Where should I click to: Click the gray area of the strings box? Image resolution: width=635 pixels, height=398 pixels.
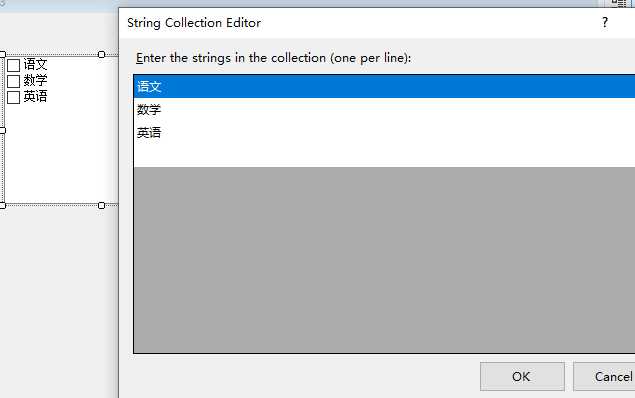[384, 259]
